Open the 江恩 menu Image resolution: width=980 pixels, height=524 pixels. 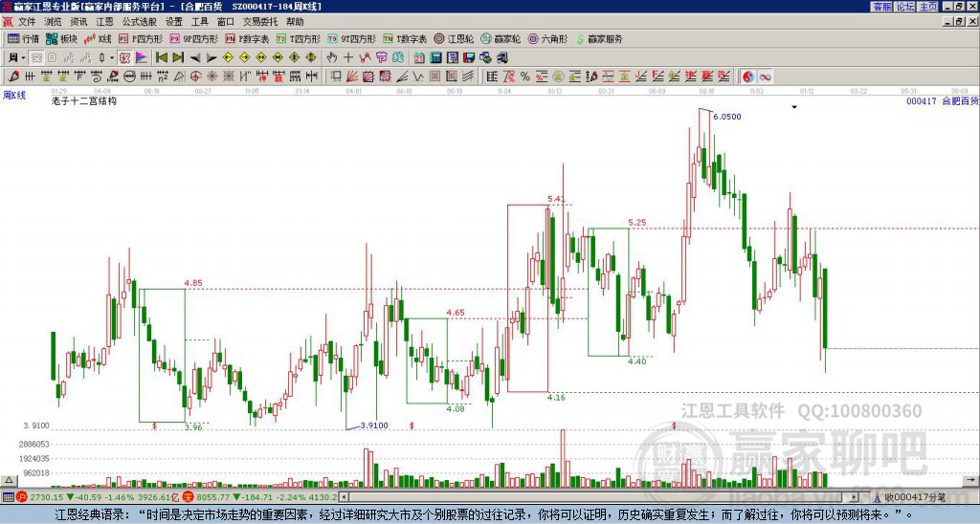tap(104, 22)
